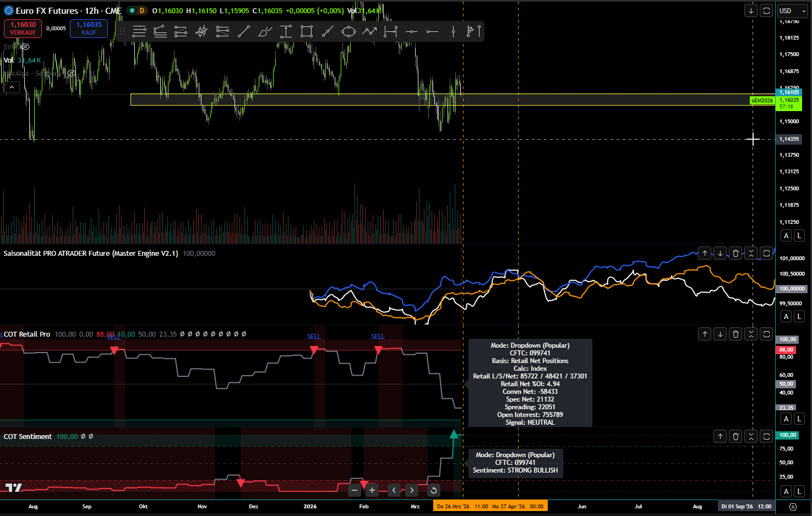This screenshot has height=516, width=812.
Task: Select the Brush drawing tool
Action: tap(266, 31)
